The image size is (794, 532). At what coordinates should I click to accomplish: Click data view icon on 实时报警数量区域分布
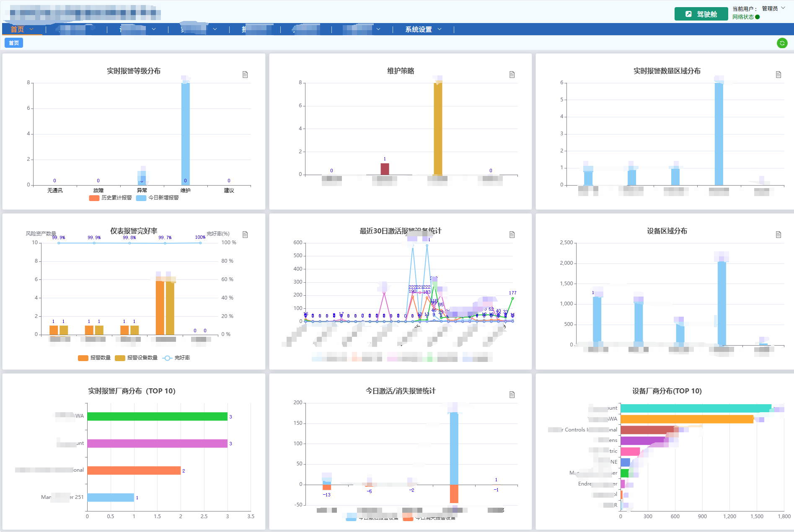pyautogui.click(x=778, y=75)
